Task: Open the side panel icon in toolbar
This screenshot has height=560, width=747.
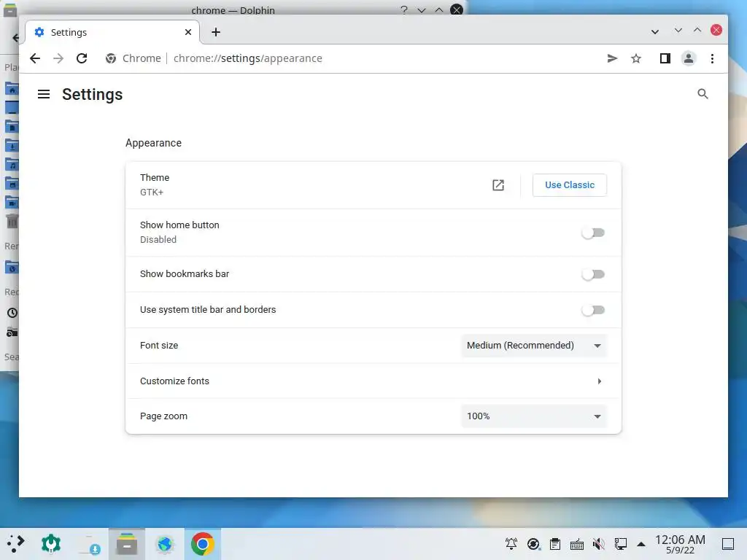Action: (x=665, y=58)
